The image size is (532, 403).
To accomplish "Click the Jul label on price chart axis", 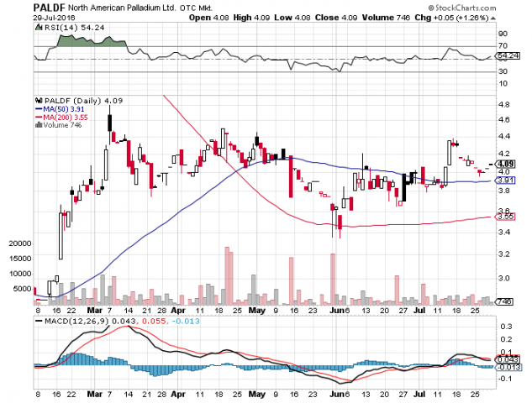I will (x=419, y=311).
